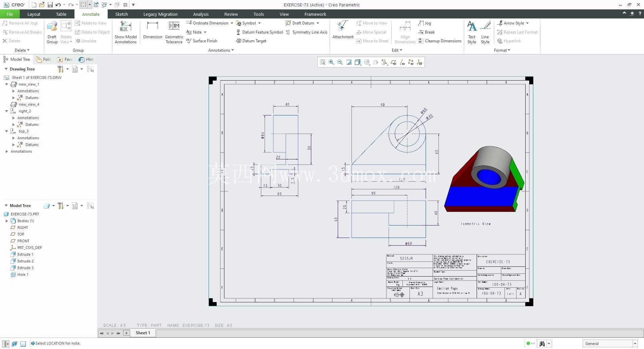This screenshot has height=349, width=644.
Task: Save the drawing with the floppy disk icon
Action: point(50,5)
